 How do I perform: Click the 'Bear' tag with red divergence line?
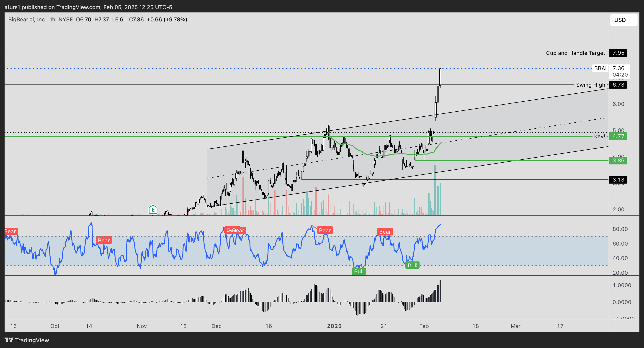pos(325,230)
